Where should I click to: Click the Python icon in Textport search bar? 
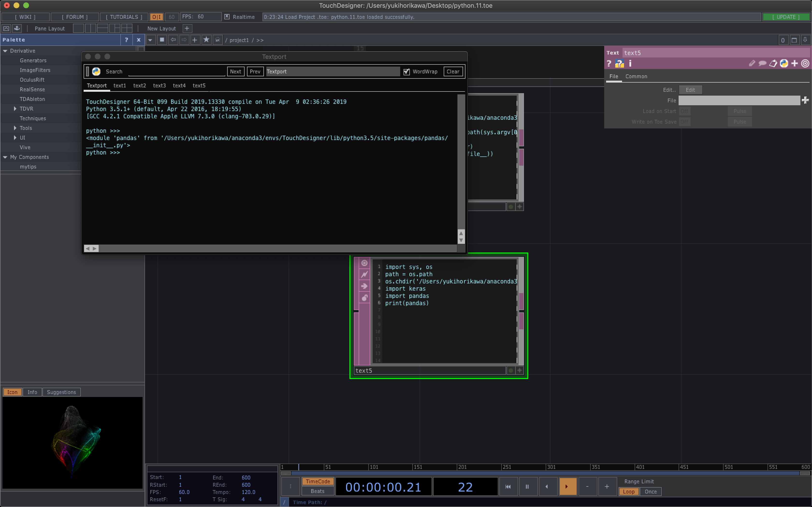pos(96,71)
